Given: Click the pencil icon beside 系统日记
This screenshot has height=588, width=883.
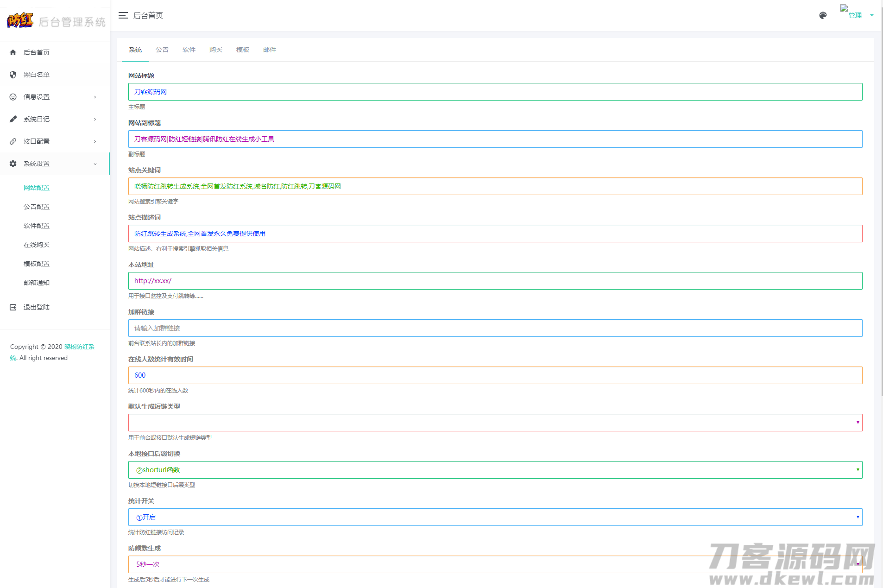Looking at the screenshot, I should (13, 119).
